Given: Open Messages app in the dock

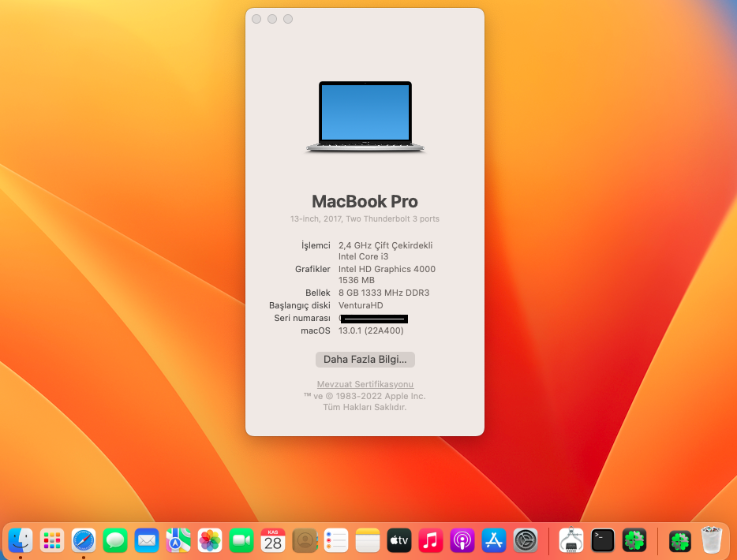Looking at the screenshot, I should click(x=115, y=540).
